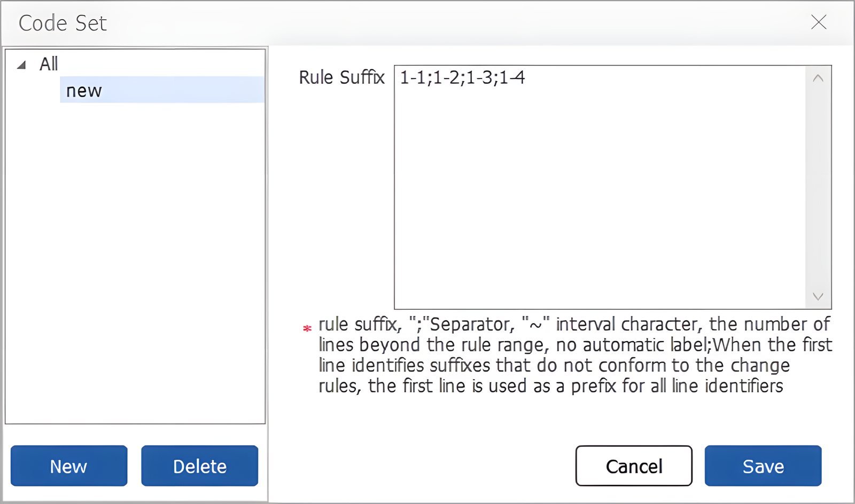This screenshot has width=855, height=504.
Task: Select the All root tree item
Action: 49,64
